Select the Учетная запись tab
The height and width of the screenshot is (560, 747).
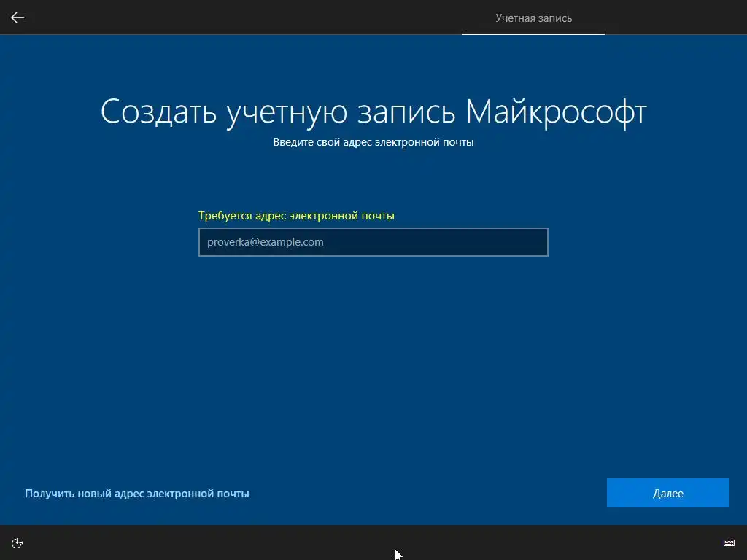click(533, 18)
